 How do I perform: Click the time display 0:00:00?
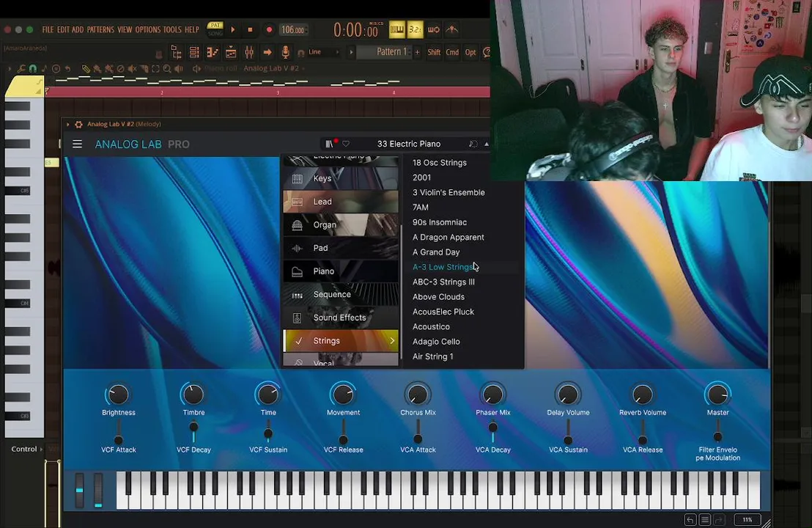tap(355, 30)
